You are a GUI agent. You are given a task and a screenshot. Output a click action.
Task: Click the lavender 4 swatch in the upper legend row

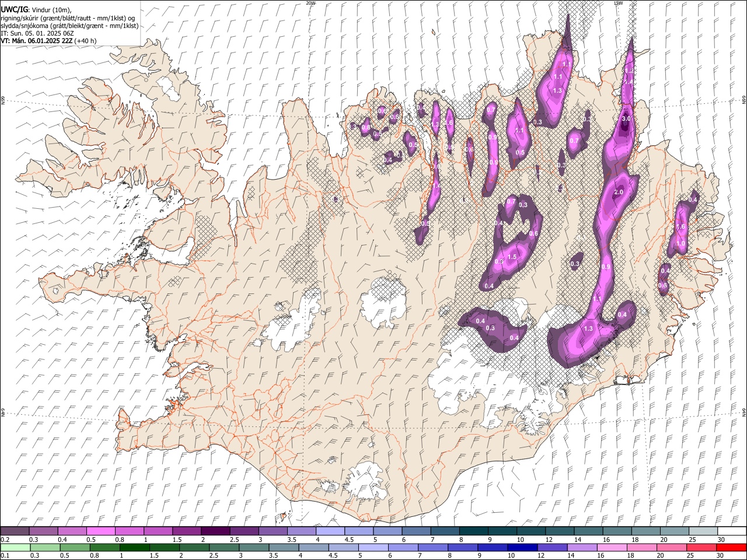[330, 531]
